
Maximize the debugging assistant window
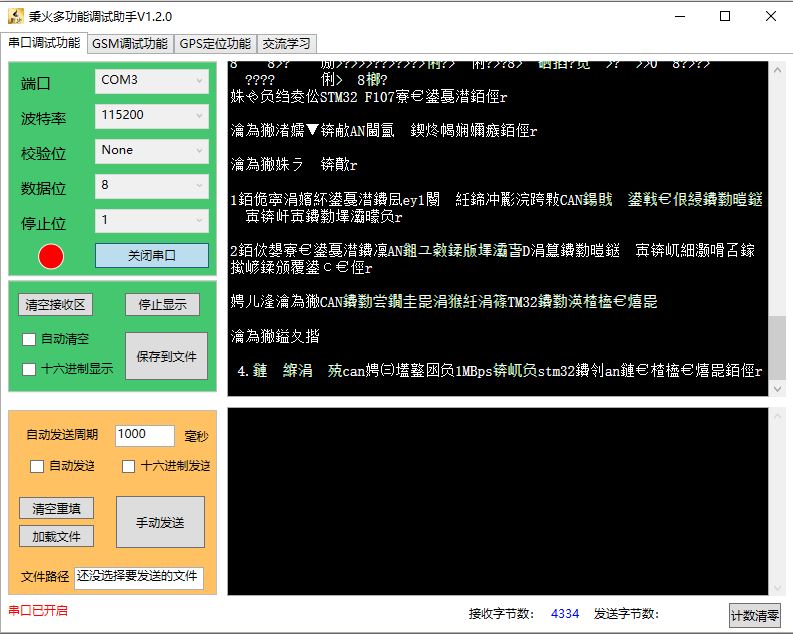pyautogui.click(x=725, y=16)
